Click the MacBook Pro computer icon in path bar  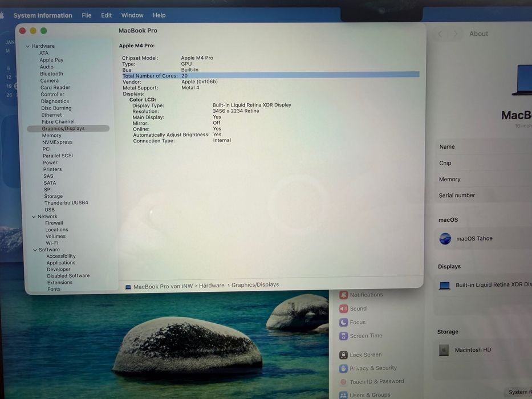128,287
